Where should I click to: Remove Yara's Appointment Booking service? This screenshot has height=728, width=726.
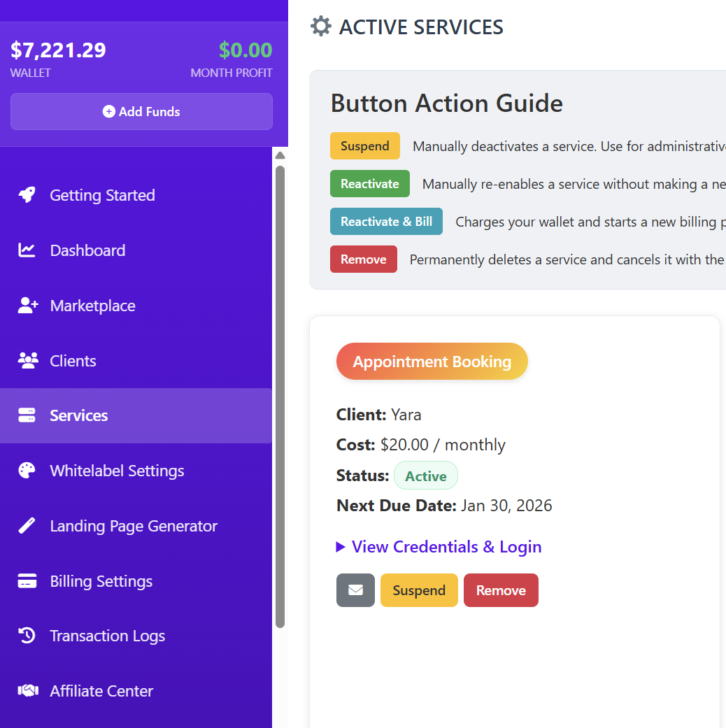(x=501, y=590)
